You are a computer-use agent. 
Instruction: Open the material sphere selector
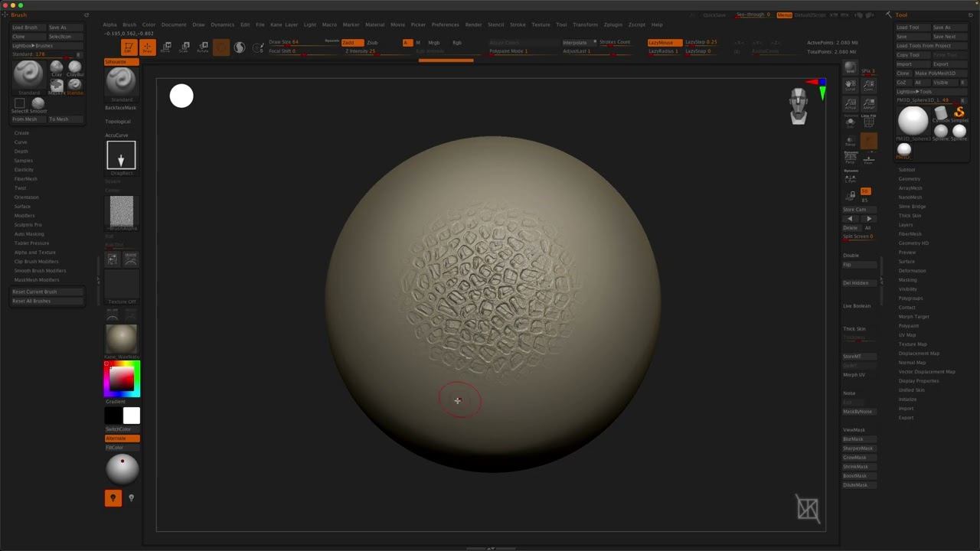(x=122, y=340)
